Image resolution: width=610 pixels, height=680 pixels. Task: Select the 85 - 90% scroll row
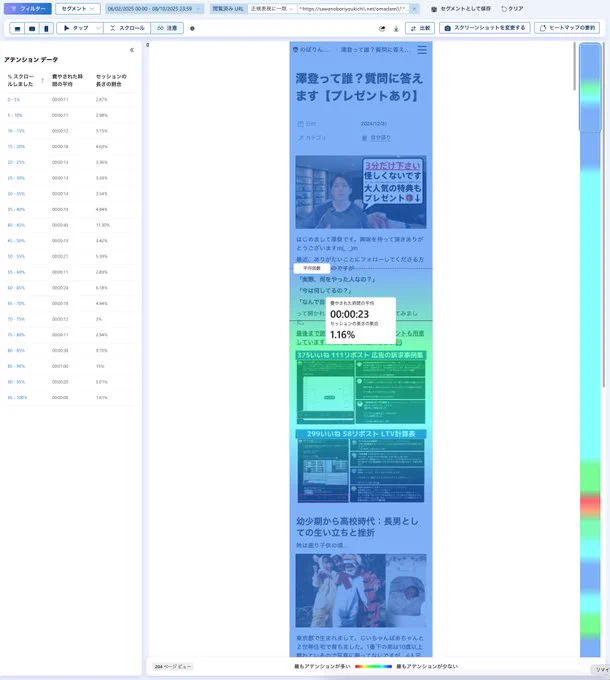pyautogui.click(x=69, y=366)
